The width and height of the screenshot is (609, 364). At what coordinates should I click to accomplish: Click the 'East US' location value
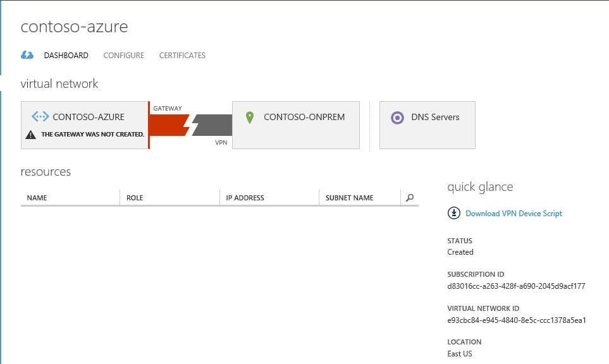point(460,353)
